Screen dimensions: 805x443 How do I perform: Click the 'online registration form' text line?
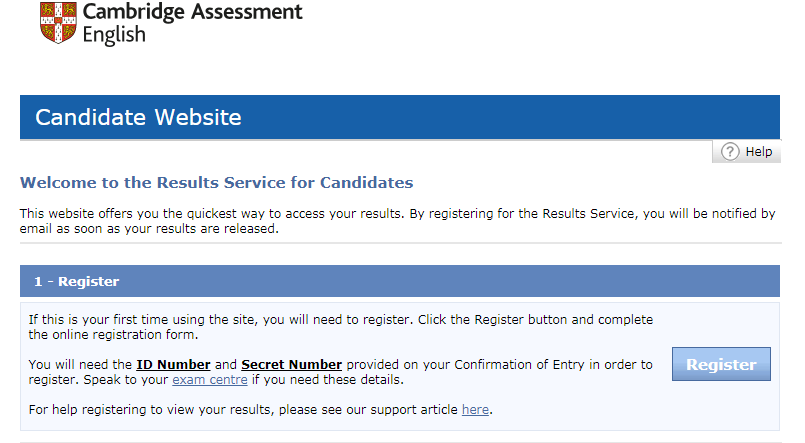[113, 335]
